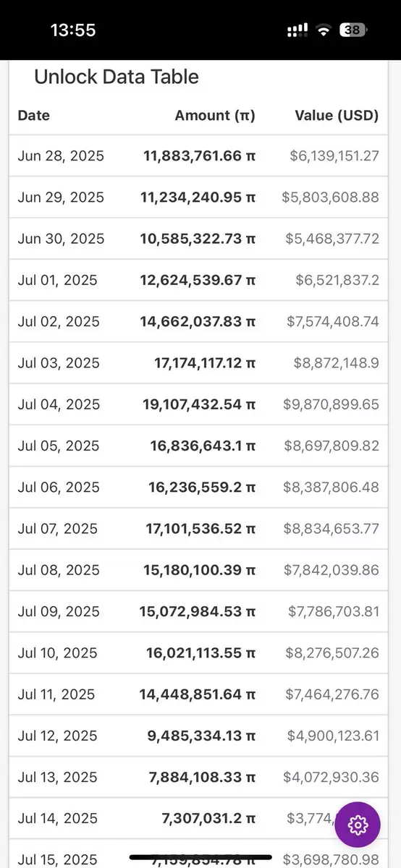This screenshot has height=868, width=401.
Task: Tap the battery indicator in status bar
Action: click(354, 30)
